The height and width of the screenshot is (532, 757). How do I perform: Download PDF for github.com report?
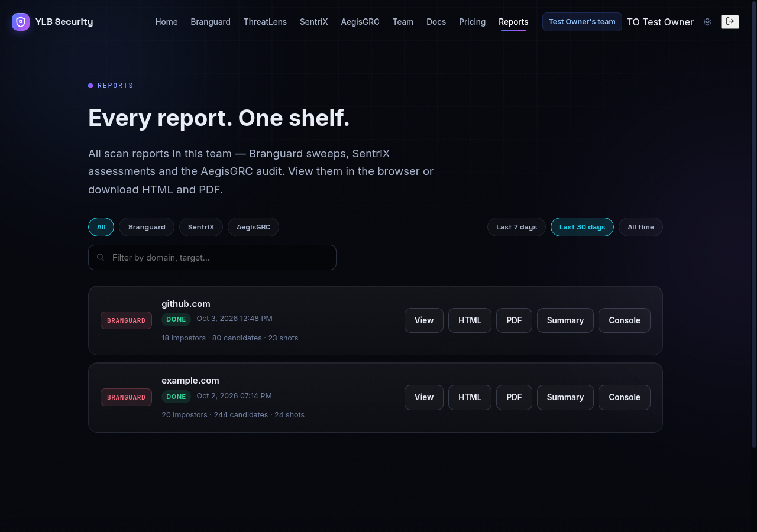[514, 320]
